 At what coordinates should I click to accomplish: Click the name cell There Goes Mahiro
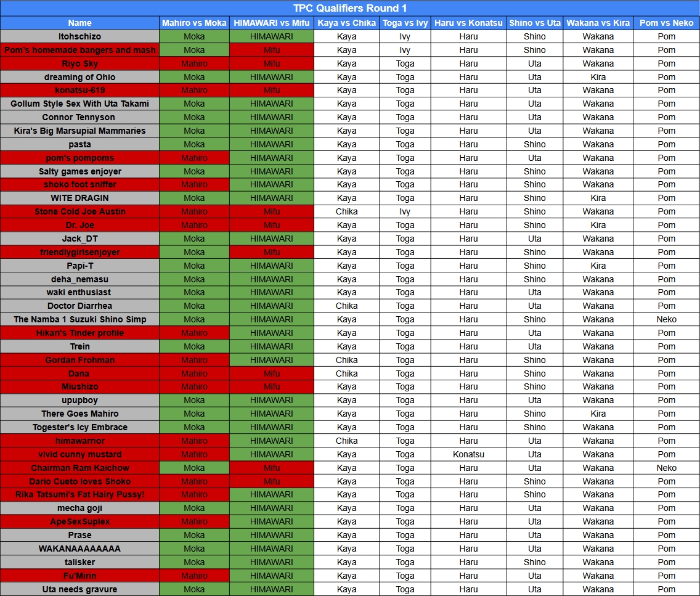click(x=80, y=414)
